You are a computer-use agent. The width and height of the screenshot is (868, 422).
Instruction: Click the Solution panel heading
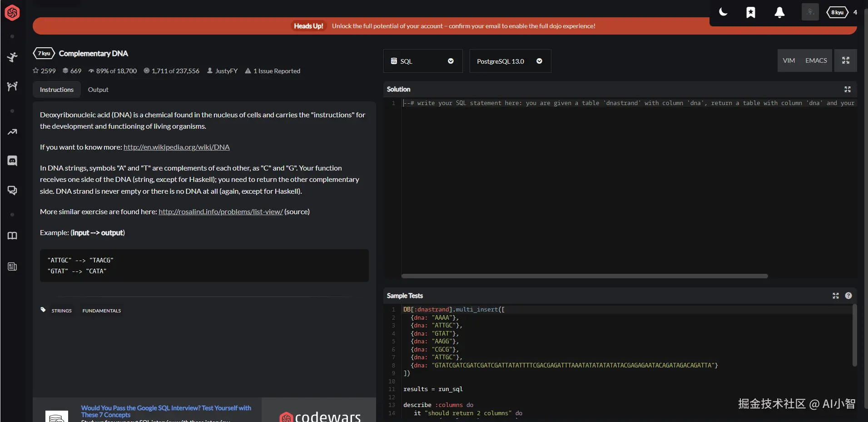tap(398, 89)
